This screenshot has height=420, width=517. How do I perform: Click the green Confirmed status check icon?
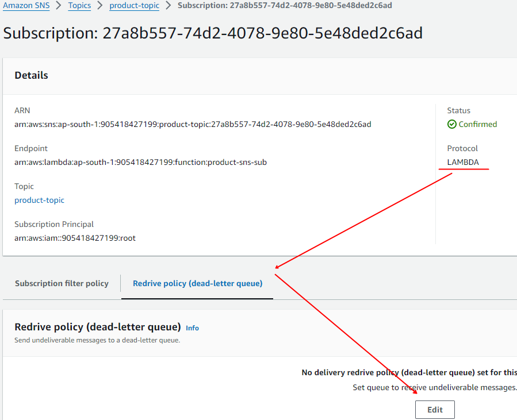coord(452,124)
